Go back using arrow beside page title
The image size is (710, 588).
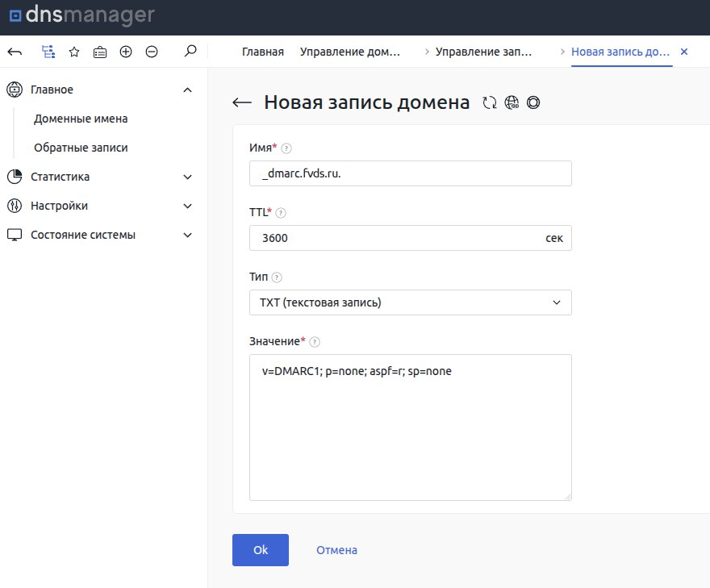pos(242,102)
